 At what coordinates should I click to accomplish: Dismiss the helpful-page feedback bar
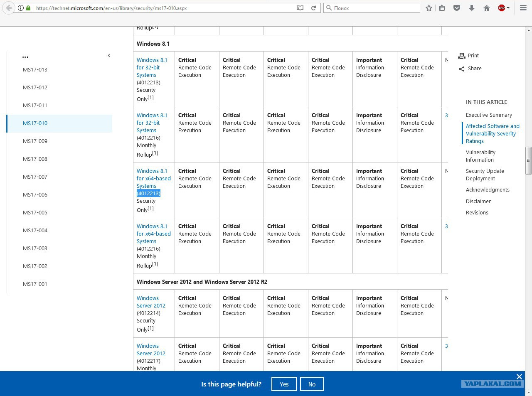click(x=519, y=376)
